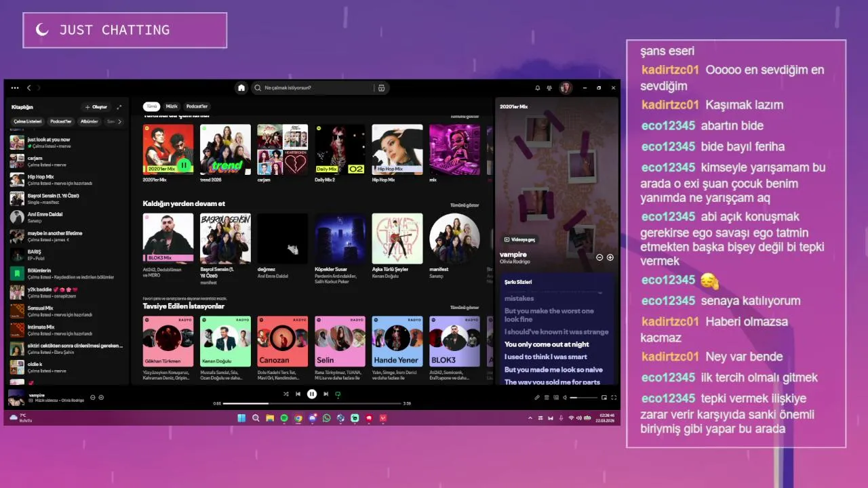Open Sensual Mix in library
The height and width of the screenshot is (488, 868).
[x=66, y=311]
